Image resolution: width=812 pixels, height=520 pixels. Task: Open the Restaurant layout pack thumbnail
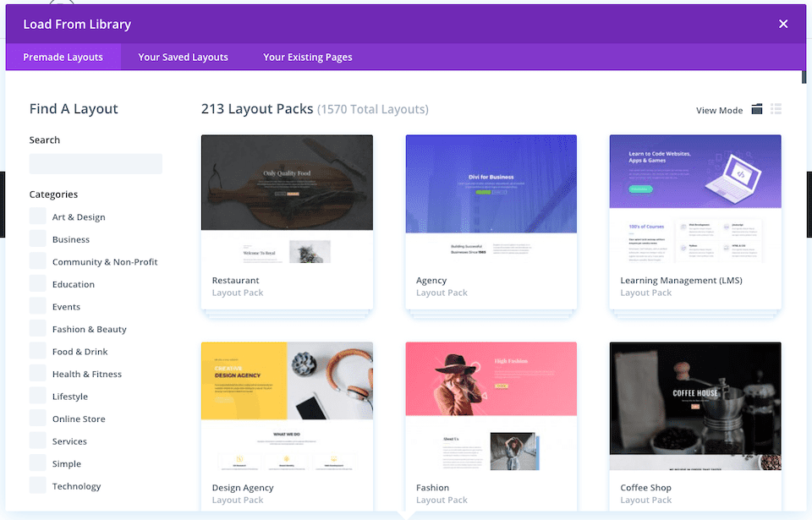tap(287, 183)
